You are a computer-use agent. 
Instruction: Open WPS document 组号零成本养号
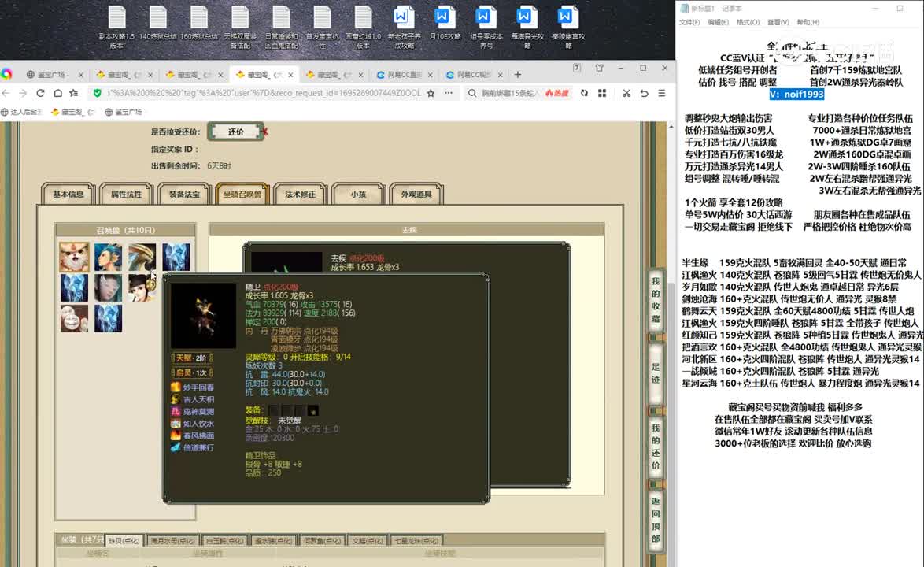pyautogui.click(x=486, y=27)
